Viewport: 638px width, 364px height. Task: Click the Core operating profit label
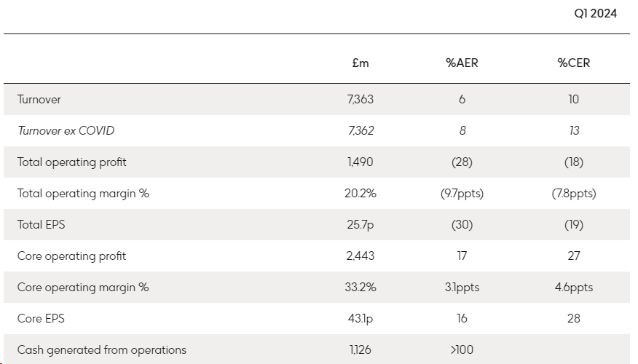pyautogui.click(x=71, y=256)
